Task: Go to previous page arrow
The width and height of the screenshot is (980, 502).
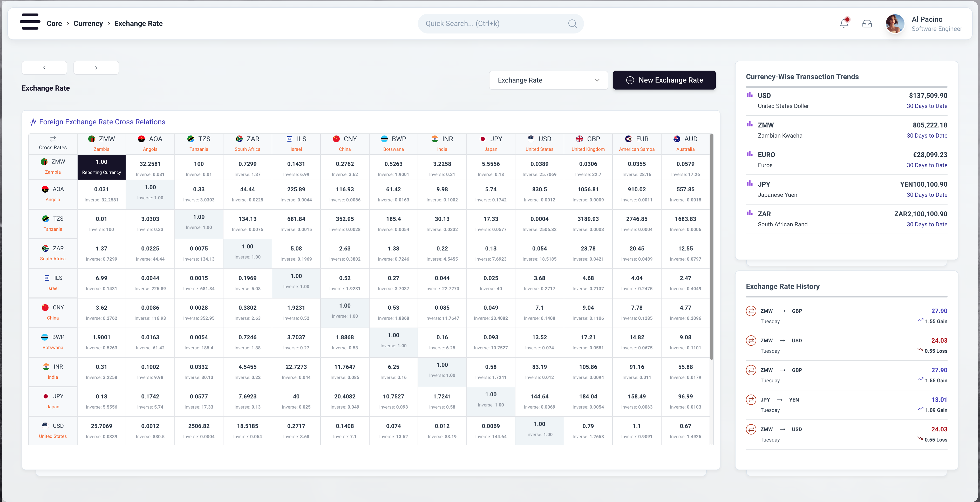Action: coord(45,68)
